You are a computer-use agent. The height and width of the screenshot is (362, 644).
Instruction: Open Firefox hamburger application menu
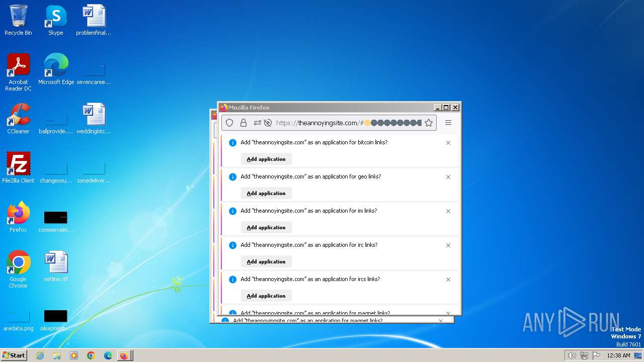[448, 123]
